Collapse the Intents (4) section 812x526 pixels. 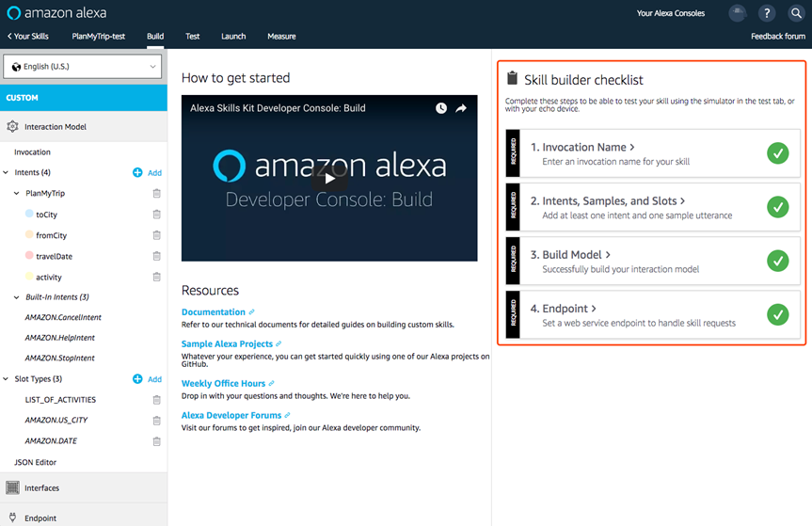pos(6,172)
